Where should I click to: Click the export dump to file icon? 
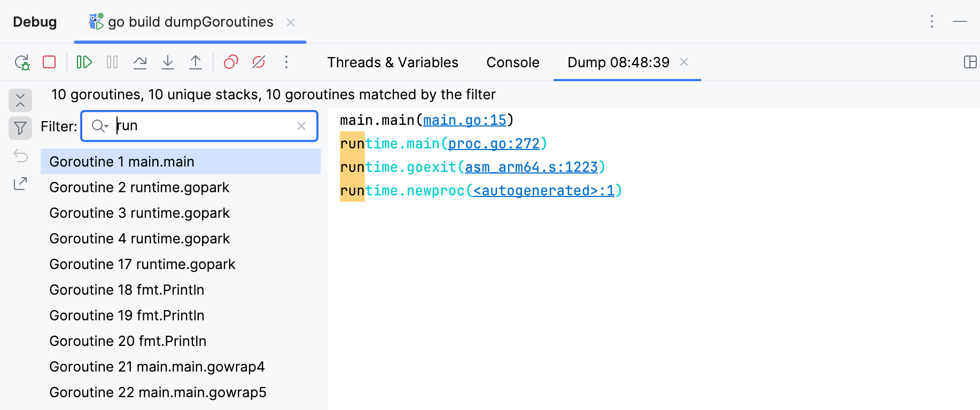point(20,184)
